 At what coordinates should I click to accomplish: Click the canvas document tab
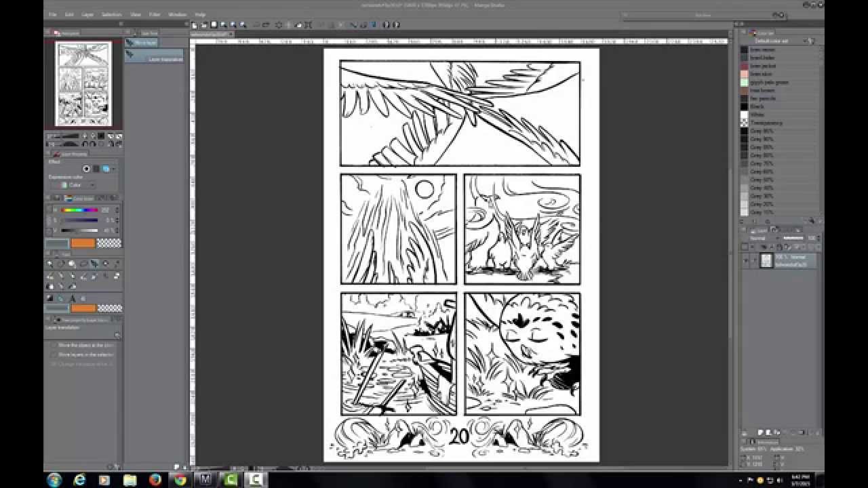pos(212,33)
